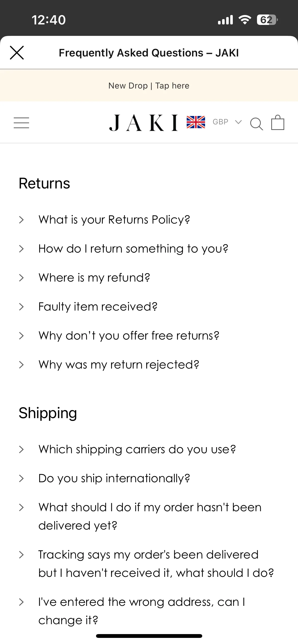Click chevron beside "Why was my return rejected?"
This screenshot has width=298, height=644.
pos(21,365)
